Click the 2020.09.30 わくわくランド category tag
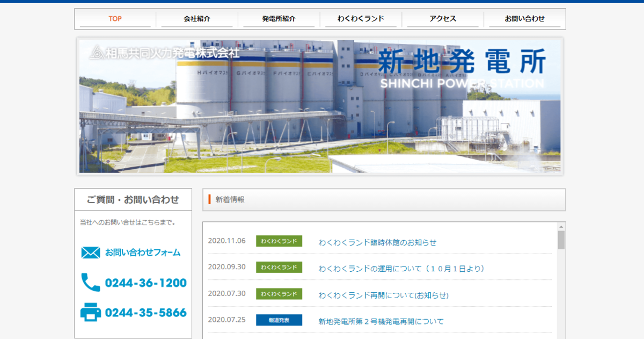 279,267
